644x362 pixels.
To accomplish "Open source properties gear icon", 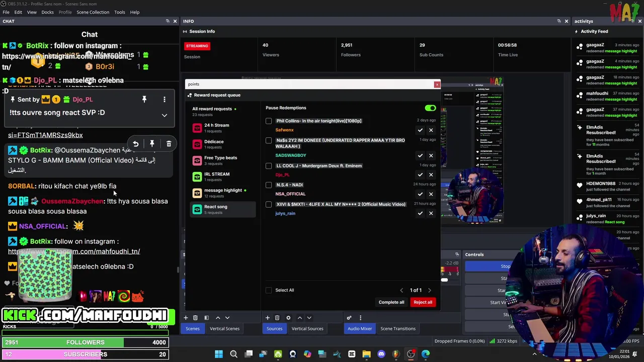I will coord(288,318).
